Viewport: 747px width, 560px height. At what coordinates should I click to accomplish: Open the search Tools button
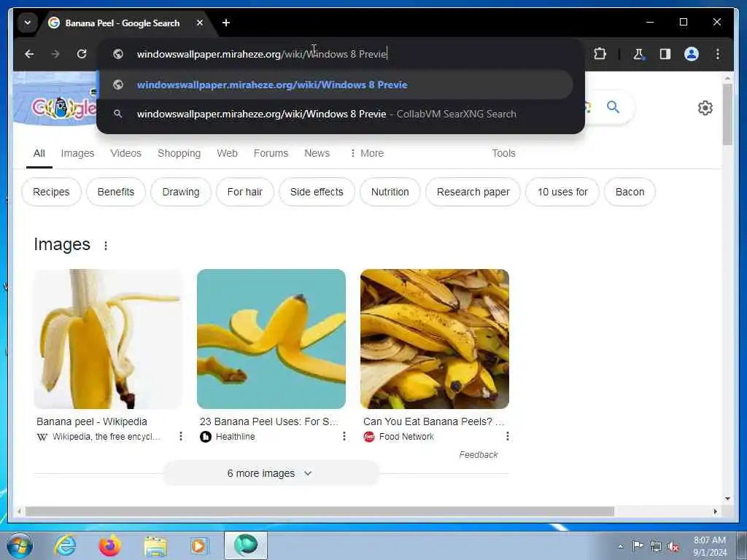[x=503, y=153]
